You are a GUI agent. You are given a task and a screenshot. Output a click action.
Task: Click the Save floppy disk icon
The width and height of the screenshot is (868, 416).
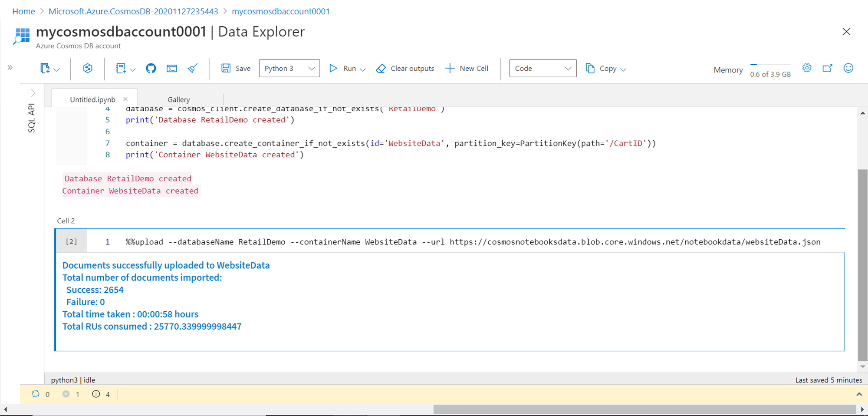point(226,68)
